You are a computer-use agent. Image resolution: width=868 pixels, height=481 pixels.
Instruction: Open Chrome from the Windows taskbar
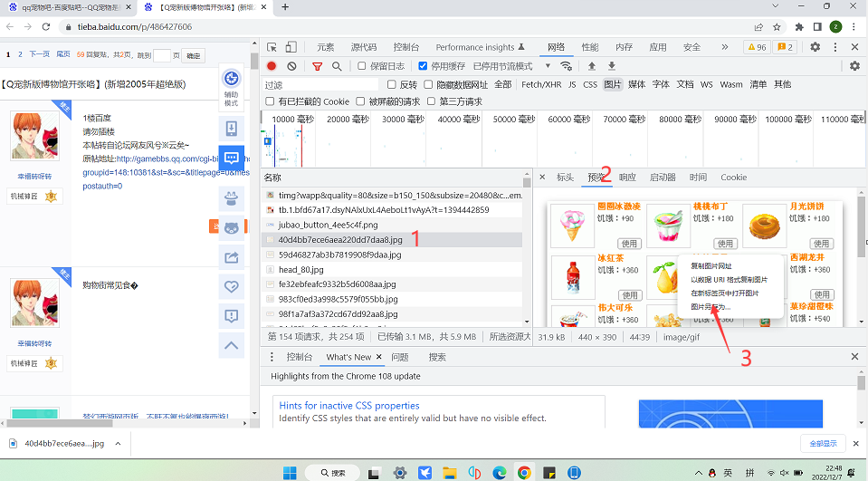click(x=524, y=473)
